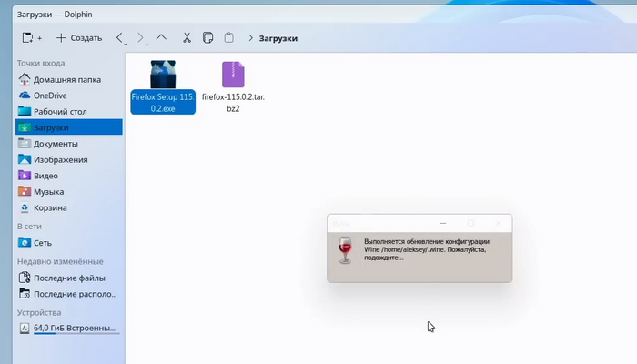
Task: Open Последние располо... in the sidebar
Action: [x=68, y=294]
